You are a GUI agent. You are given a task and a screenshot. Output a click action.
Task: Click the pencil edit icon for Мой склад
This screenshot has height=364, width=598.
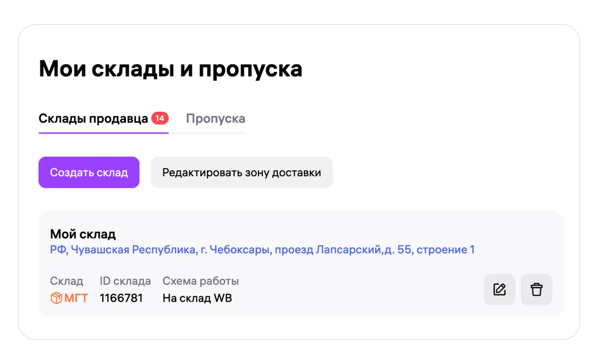[499, 289]
